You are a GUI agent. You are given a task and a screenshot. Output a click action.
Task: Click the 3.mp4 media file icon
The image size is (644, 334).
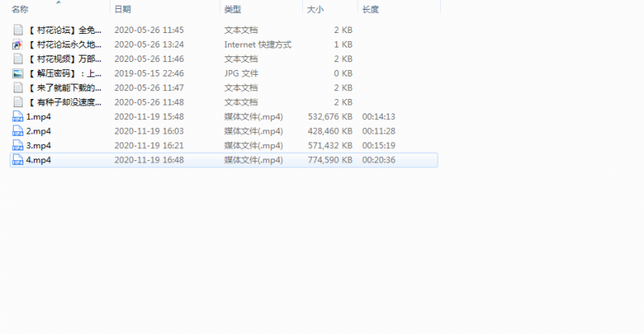(x=18, y=146)
